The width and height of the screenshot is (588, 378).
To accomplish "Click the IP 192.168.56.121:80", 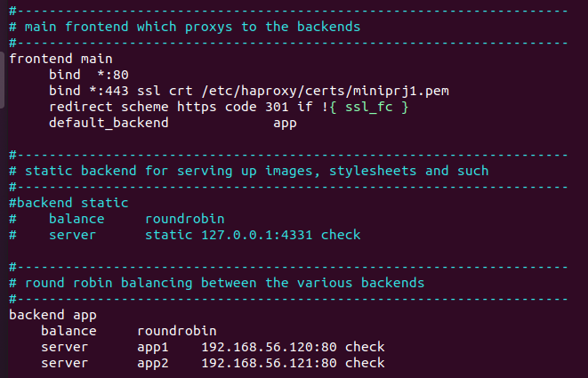I will point(269,363).
